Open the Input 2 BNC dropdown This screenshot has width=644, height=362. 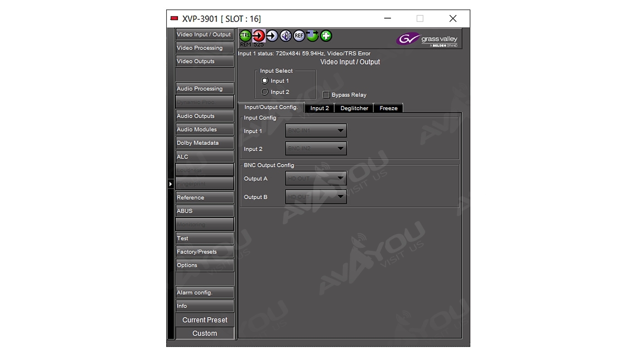coord(316,148)
